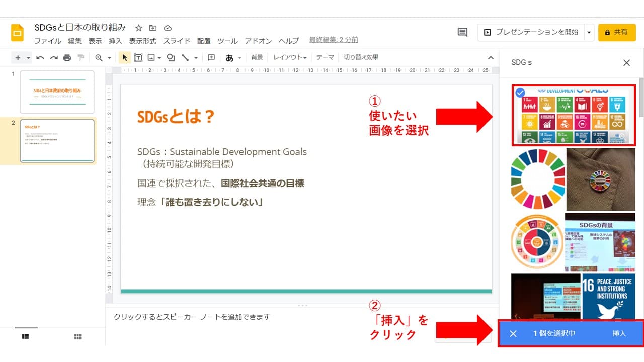Click the shape tool icon
Image resolution: width=644 pixels, height=362 pixels.
[x=171, y=58]
